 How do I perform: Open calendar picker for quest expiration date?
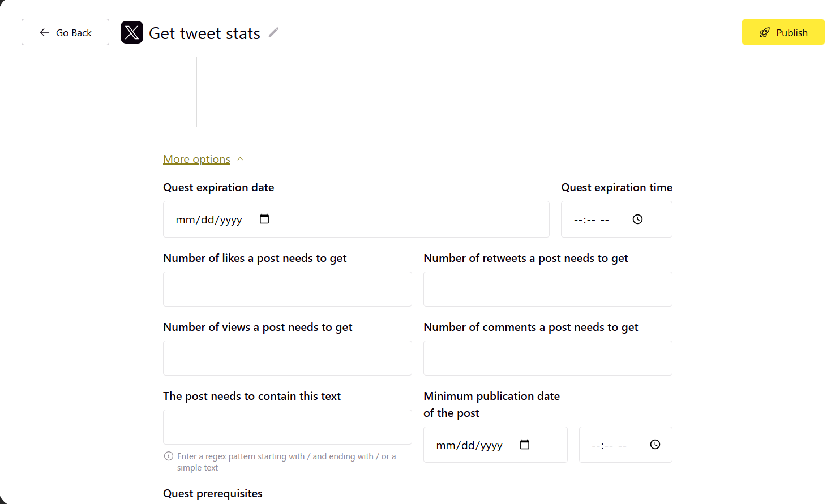click(x=264, y=219)
